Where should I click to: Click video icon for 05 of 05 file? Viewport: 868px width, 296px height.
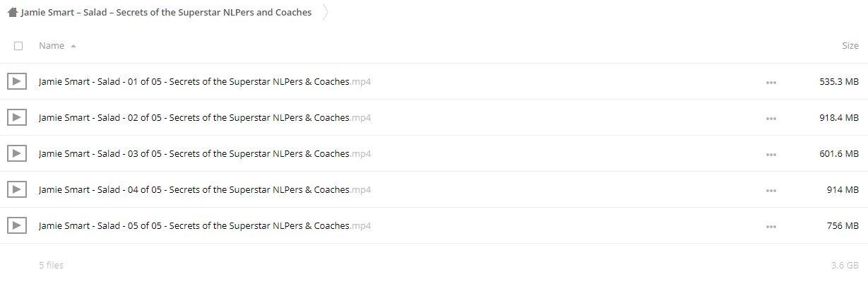(x=17, y=225)
